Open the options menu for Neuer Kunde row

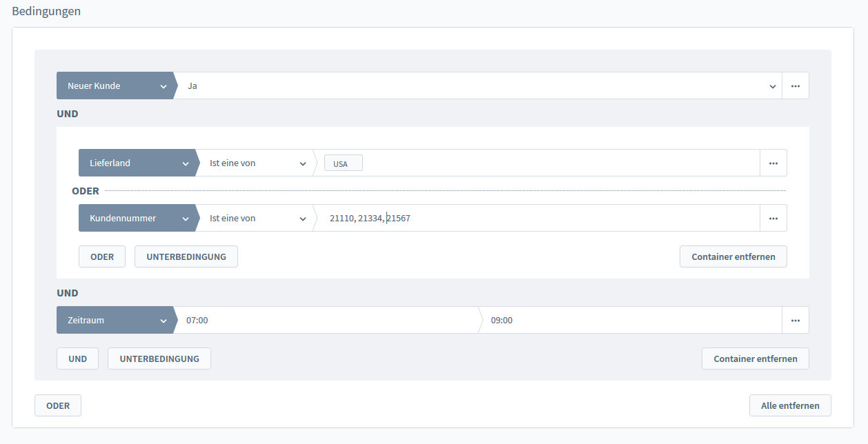point(795,86)
